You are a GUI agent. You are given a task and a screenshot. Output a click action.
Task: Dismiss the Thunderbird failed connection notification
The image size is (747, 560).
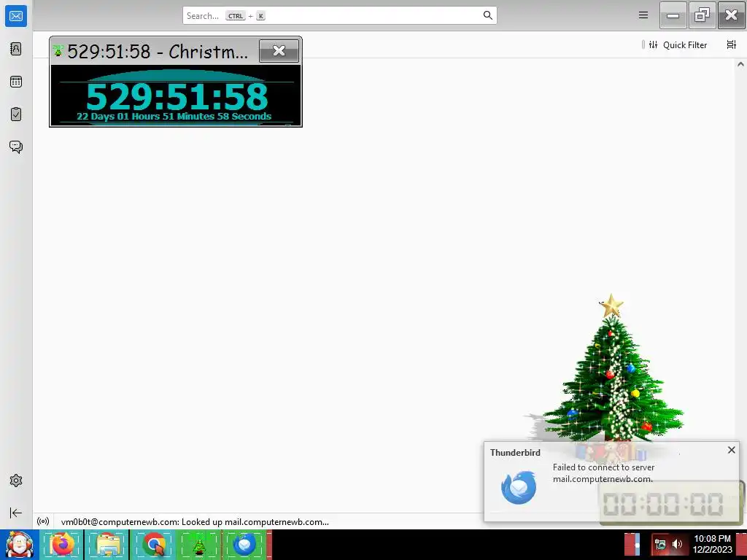click(731, 450)
